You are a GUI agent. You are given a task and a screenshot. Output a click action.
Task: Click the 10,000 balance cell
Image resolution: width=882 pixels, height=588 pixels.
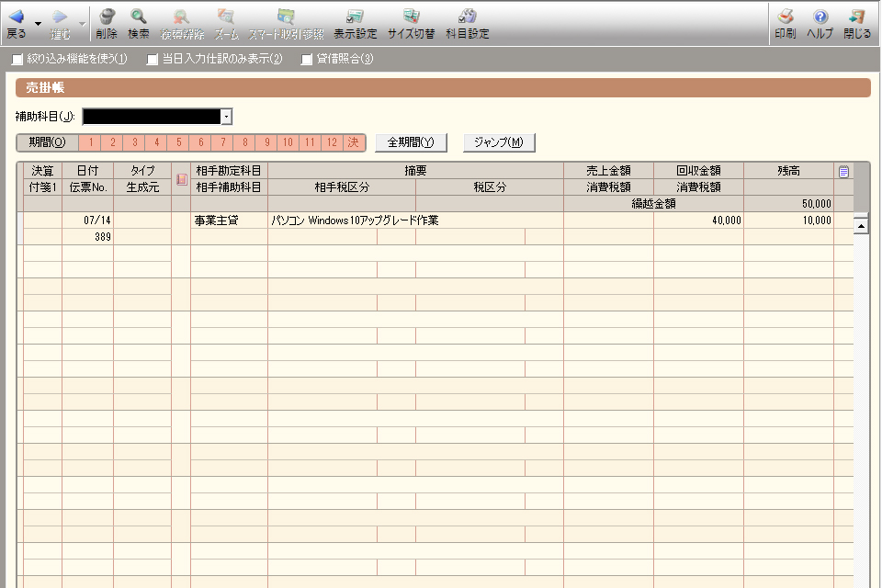(x=788, y=220)
